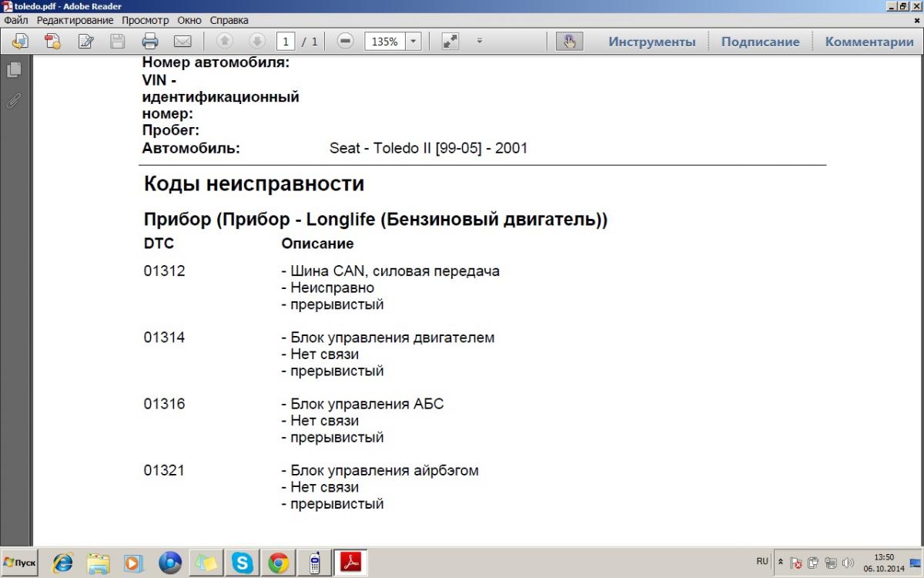This screenshot has width=924, height=578.
Task: Click the blue round taskbar icon
Action: (x=170, y=563)
